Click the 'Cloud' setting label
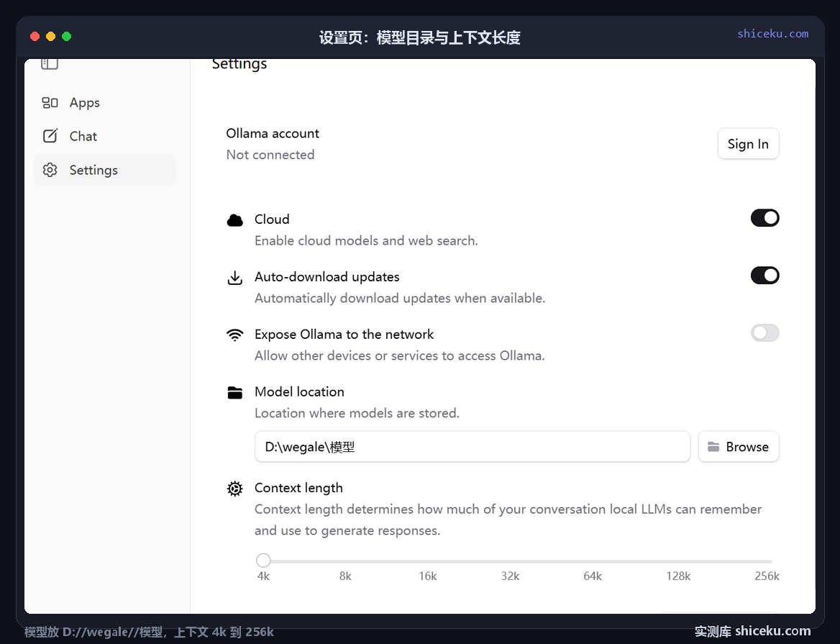The image size is (840, 644). pos(272,219)
